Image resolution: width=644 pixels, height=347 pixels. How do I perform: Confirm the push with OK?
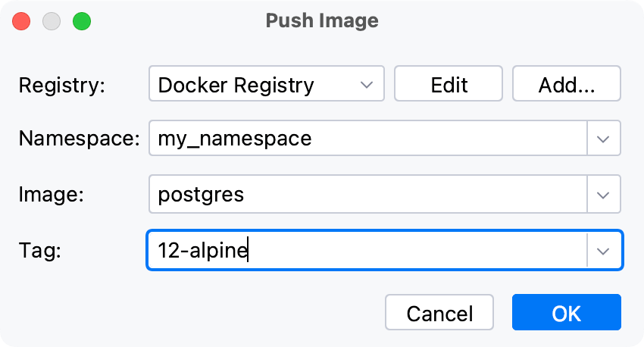tap(566, 313)
